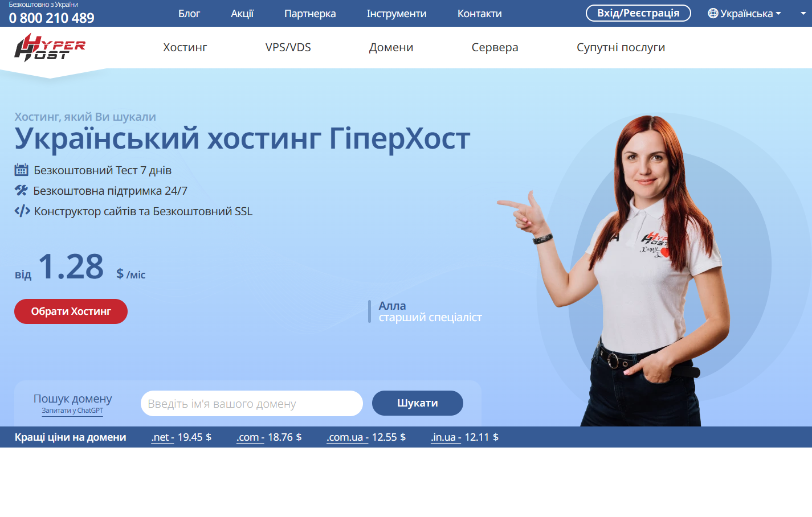Click the text Безкоштовний Тест 7 днів

coord(103,170)
